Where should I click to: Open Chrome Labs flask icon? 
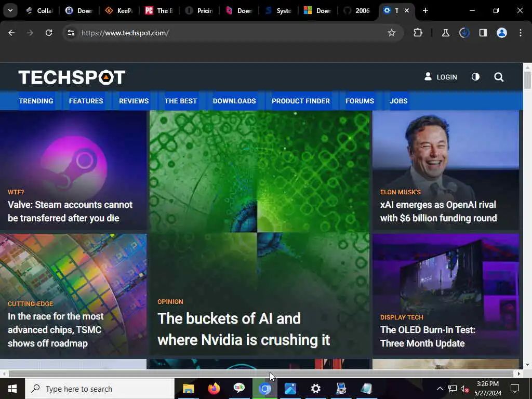(445, 33)
